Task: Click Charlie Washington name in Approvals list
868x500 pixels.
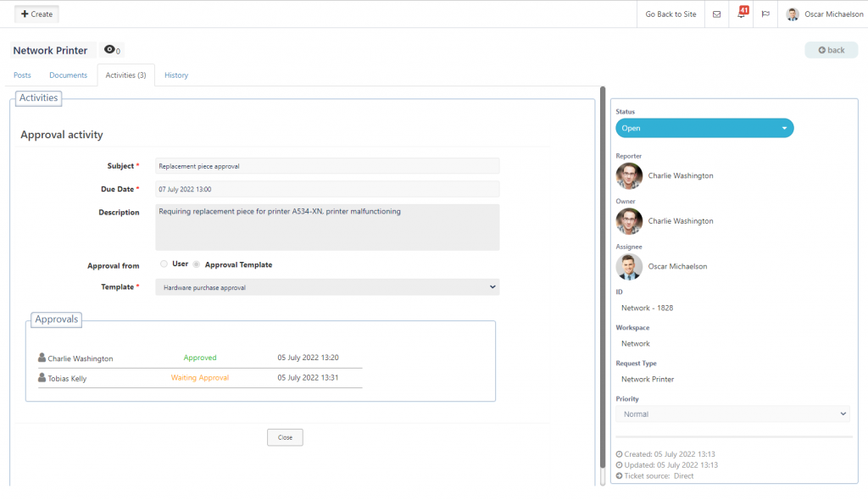Action: point(81,358)
